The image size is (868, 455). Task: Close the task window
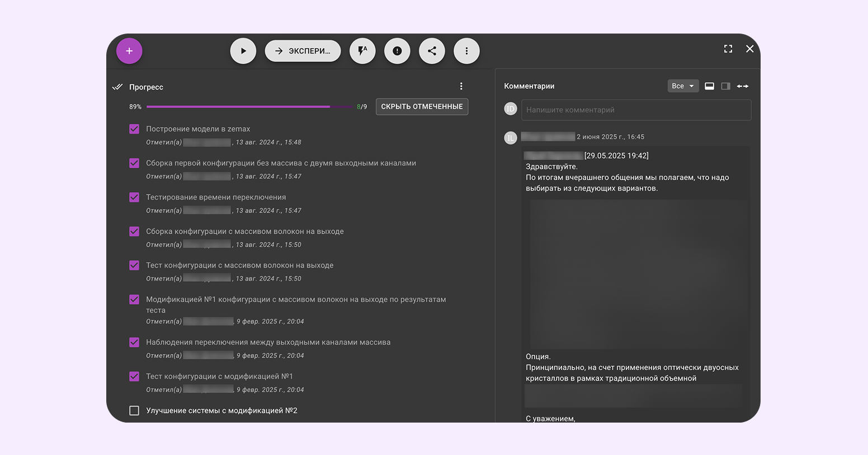tap(749, 49)
